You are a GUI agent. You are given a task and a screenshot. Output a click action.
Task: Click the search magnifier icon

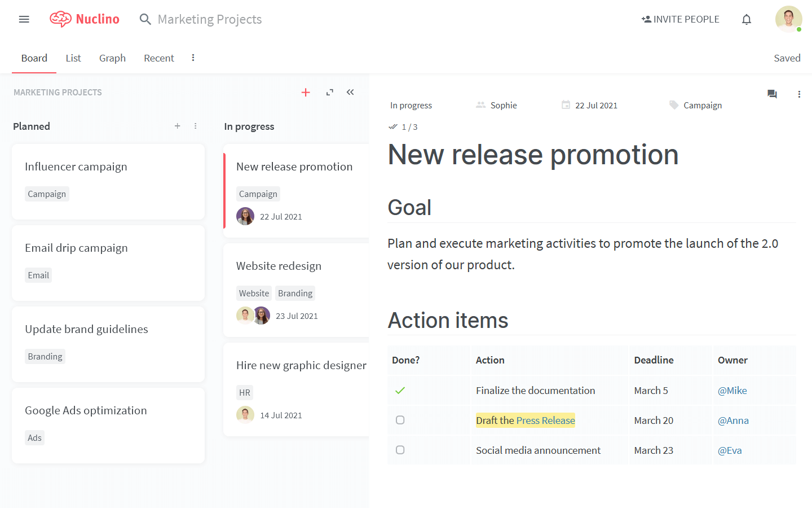coord(145,19)
